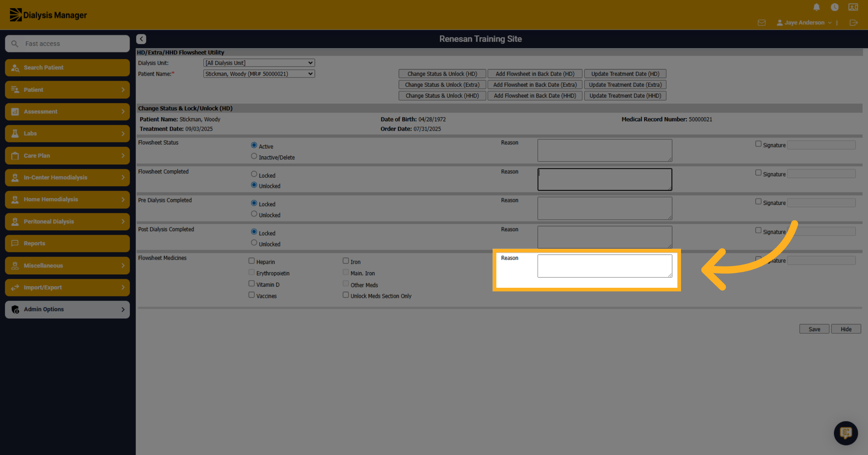Screen dimensions: 868x455
Task: Open the Home Hemodialysis menu
Action: 67,199
